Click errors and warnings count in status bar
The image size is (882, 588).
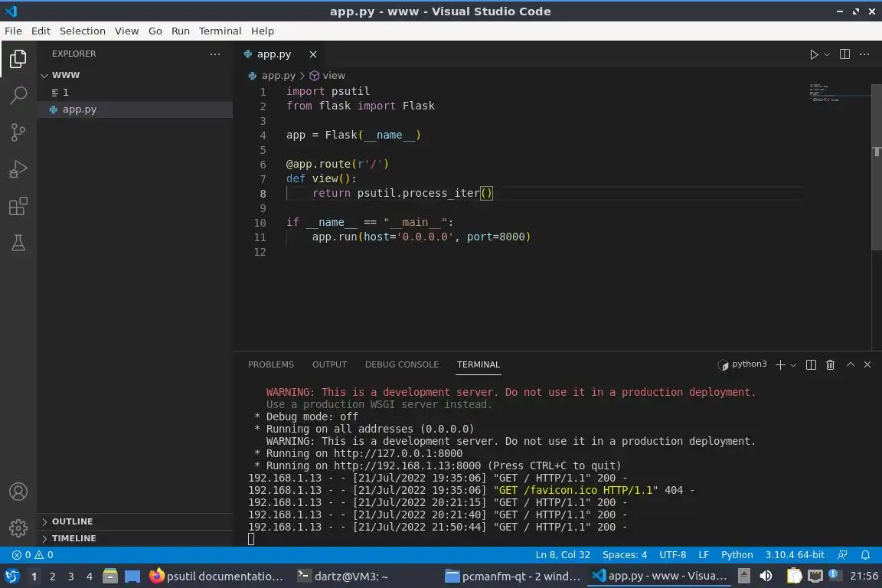[33, 555]
